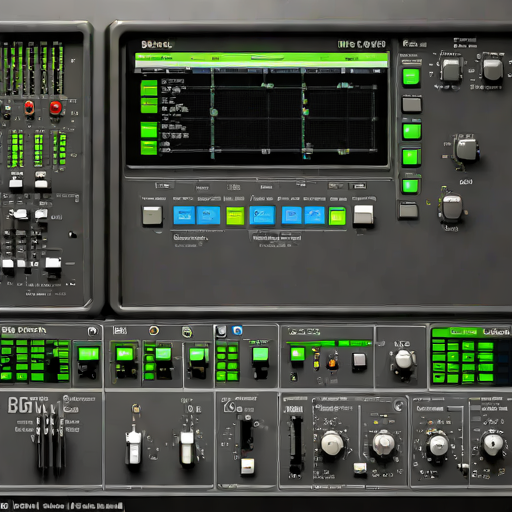The image size is (512, 512).
Task: Click the blue circular icon in lower strip
Action: (237, 330)
